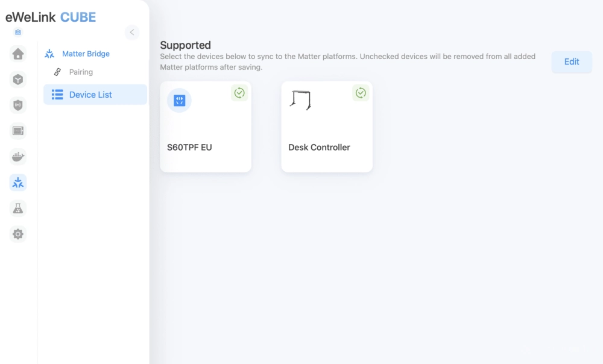Open the cube devices icon in sidebar

(17, 80)
